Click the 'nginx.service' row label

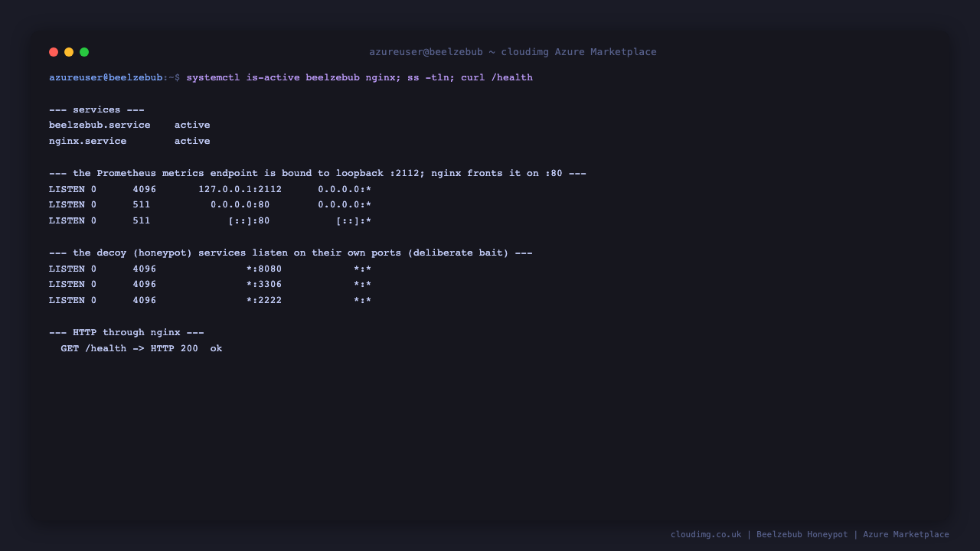[88, 141]
